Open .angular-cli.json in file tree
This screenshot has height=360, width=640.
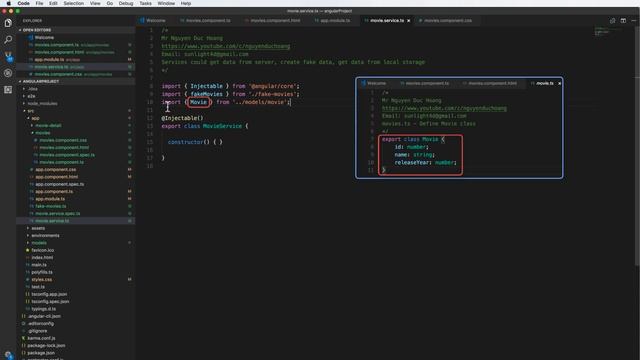click(x=44, y=316)
